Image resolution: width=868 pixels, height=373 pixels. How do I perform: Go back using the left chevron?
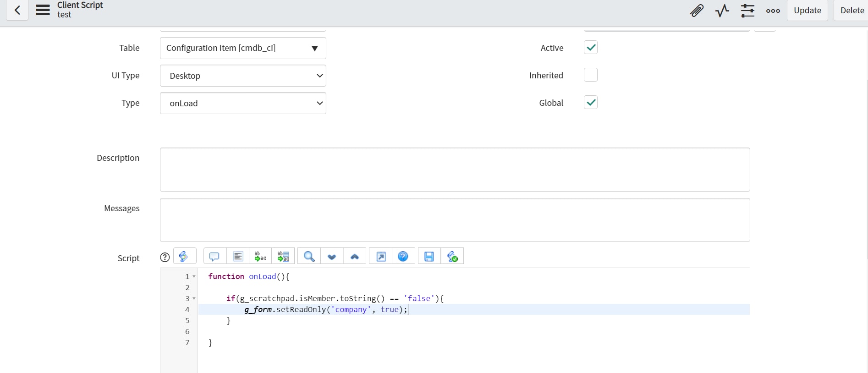tap(17, 10)
